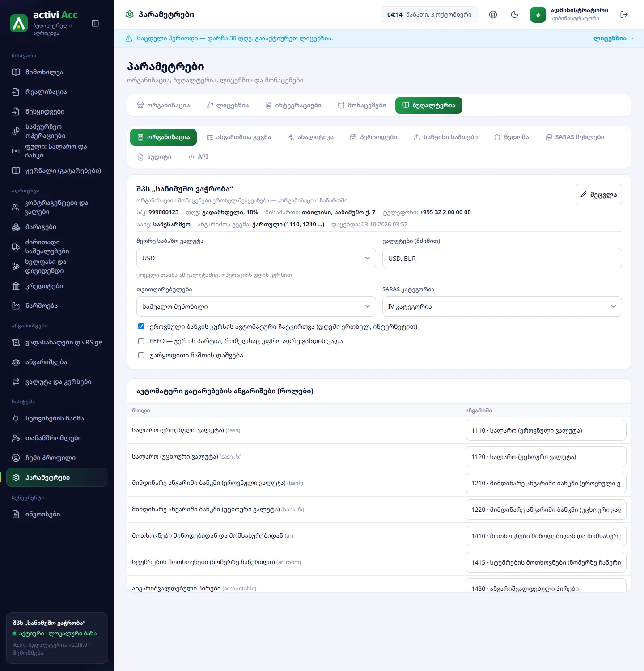Click the ვალუტები USD, EUR input field

tap(502, 258)
